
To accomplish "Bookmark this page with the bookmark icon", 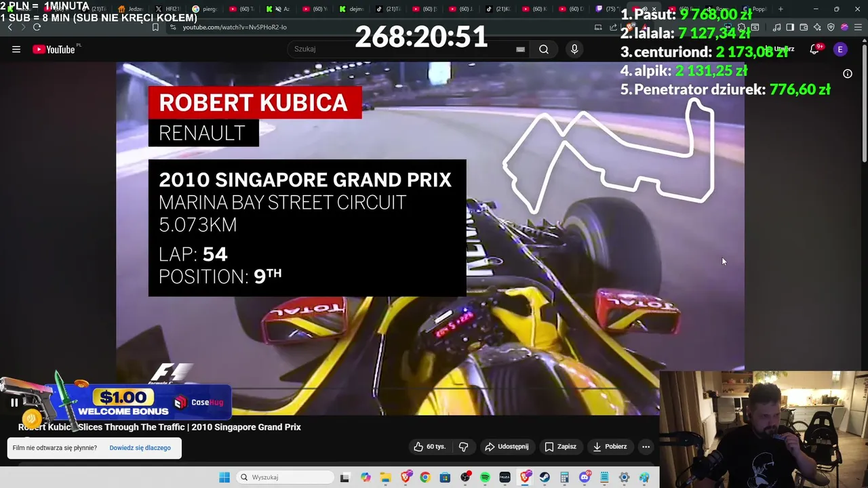I will pyautogui.click(x=155, y=27).
